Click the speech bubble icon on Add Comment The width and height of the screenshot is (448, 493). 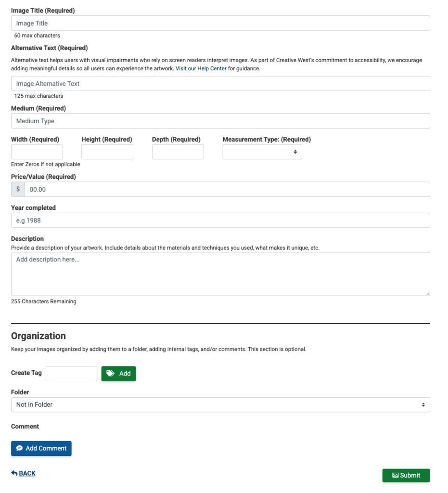19,448
